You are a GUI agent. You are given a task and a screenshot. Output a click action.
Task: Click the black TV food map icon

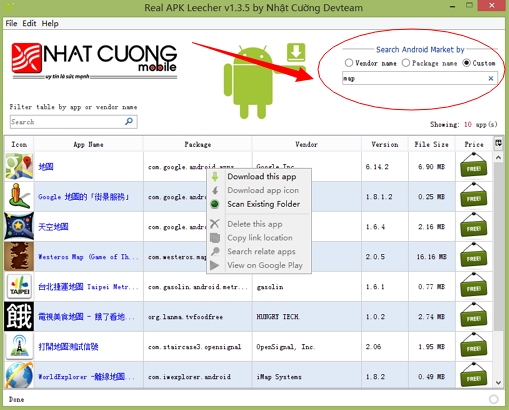click(x=19, y=316)
